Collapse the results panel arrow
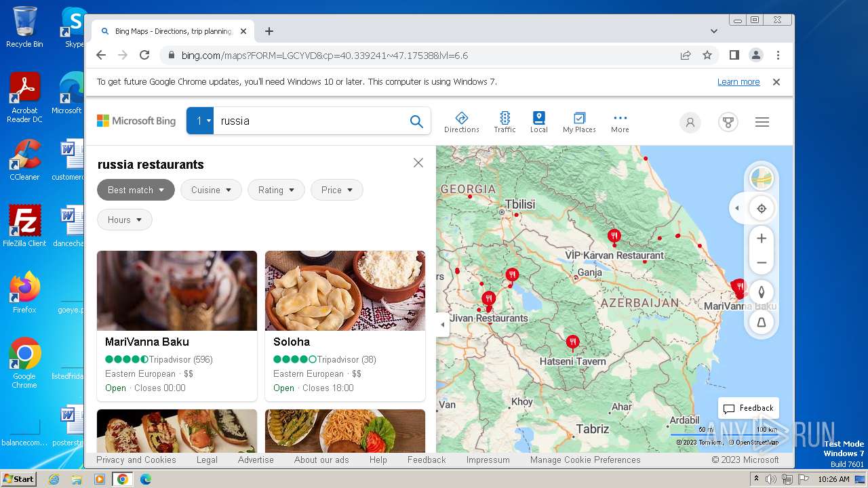868x488 pixels. [x=442, y=325]
